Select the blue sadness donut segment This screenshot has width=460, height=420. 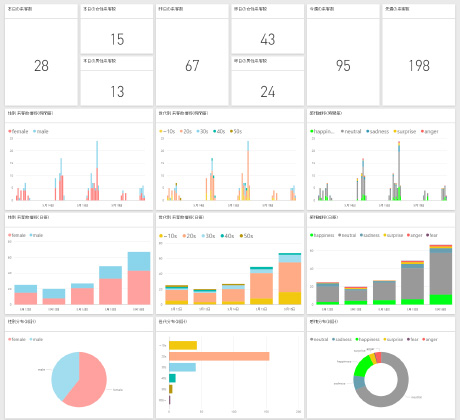pyautogui.click(x=359, y=382)
